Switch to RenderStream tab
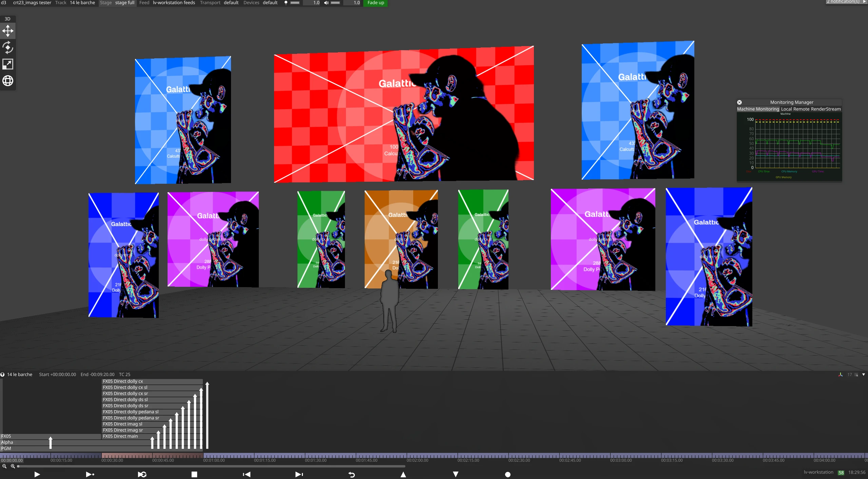This screenshot has height=479, width=868. click(x=826, y=109)
